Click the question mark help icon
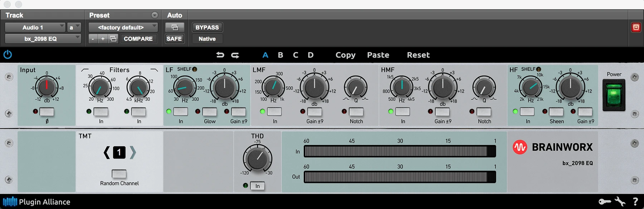The height and width of the screenshot is (209, 644). click(x=635, y=201)
